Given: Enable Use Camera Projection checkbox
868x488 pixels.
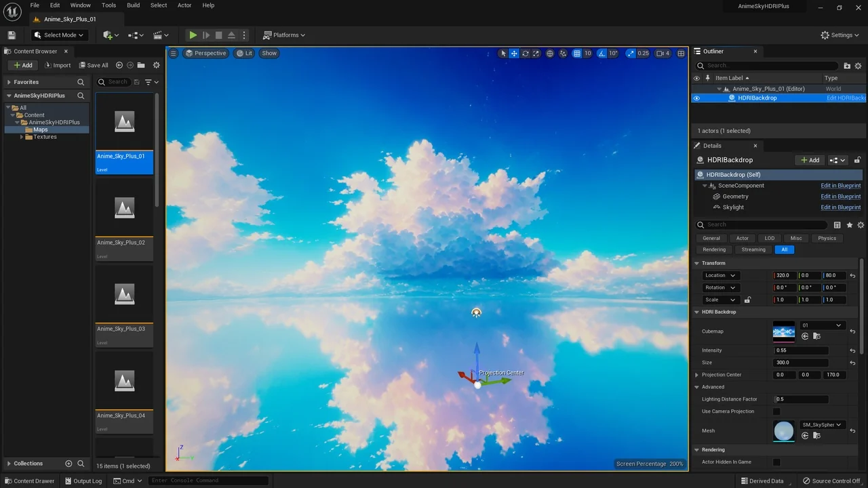Looking at the screenshot, I should [x=776, y=411].
